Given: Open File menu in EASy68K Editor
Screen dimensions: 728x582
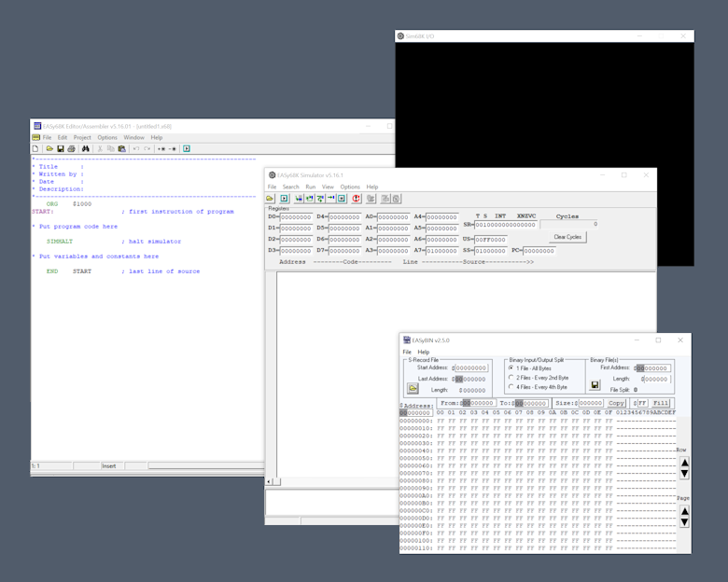Looking at the screenshot, I should pos(47,137).
